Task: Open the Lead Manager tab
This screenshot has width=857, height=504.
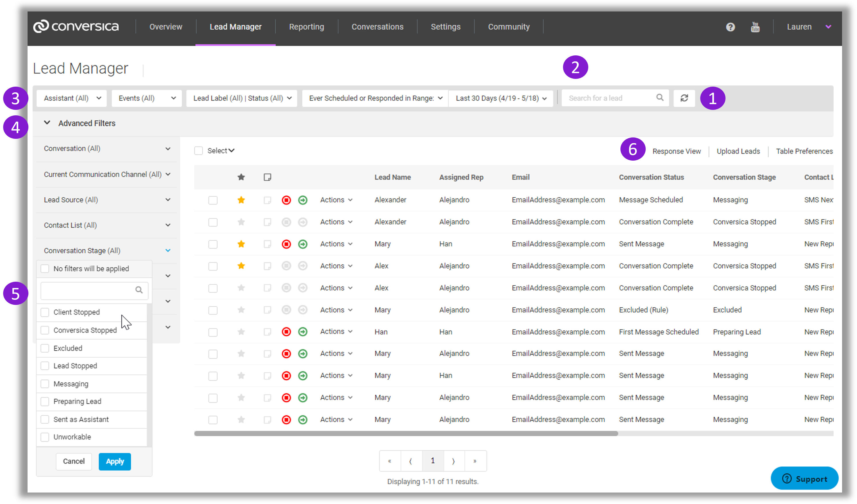Action: click(x=236, y=27)
